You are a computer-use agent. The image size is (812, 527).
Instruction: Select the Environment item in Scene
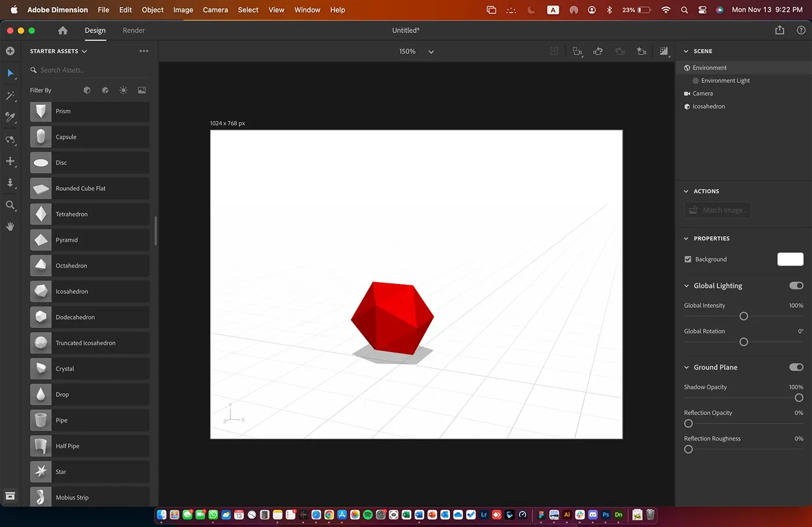click(x=744, y=68)
